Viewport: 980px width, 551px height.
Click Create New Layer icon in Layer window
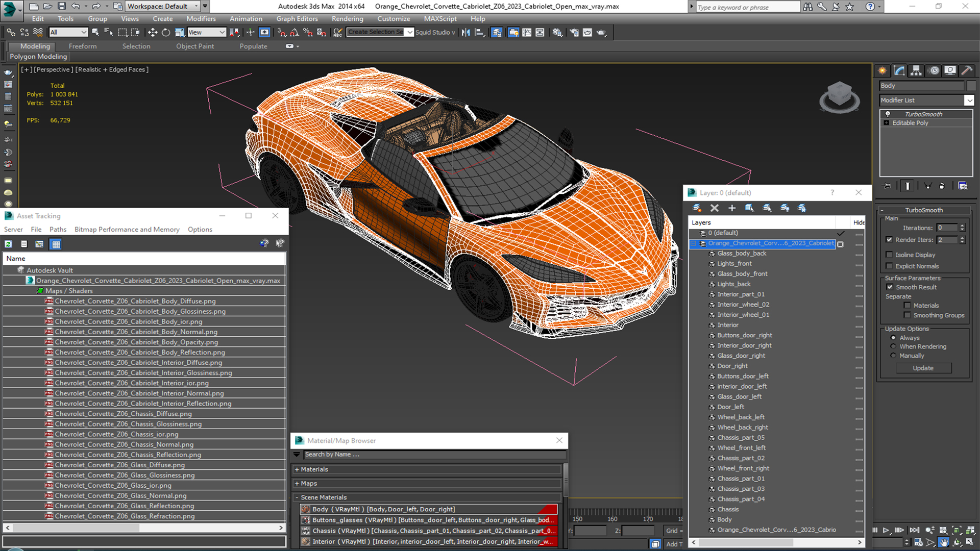click(697, 208)
